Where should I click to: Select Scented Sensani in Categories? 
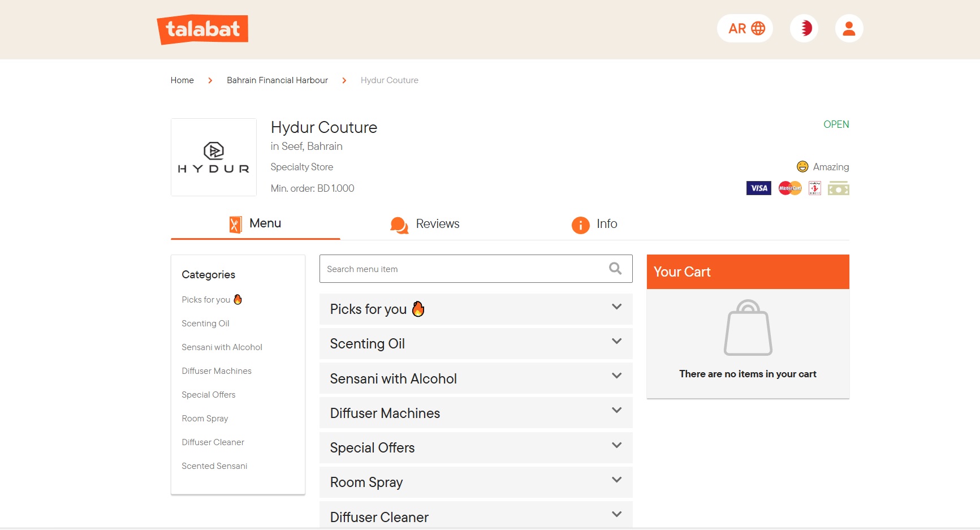(214, 466)
